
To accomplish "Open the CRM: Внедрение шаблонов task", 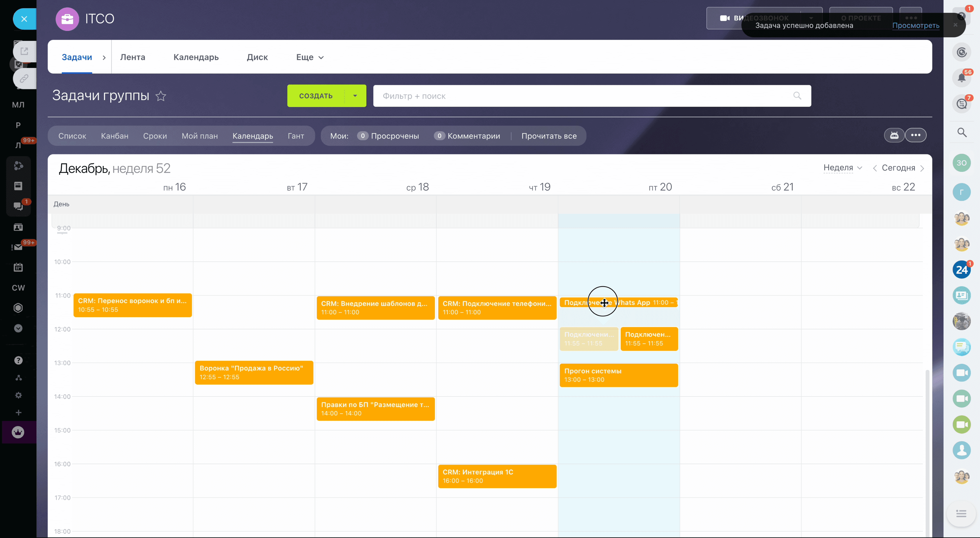I will [x=375, y=308].
